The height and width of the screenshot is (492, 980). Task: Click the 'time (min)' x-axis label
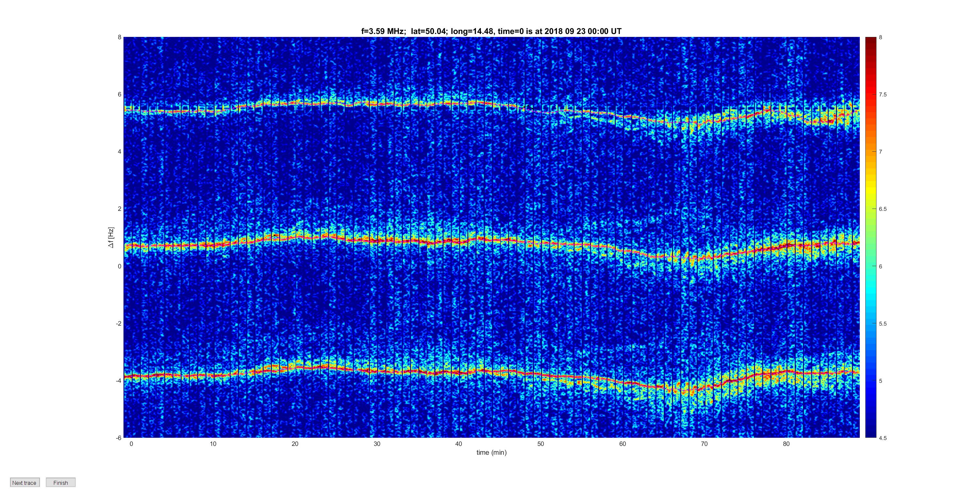click(492, 452)
